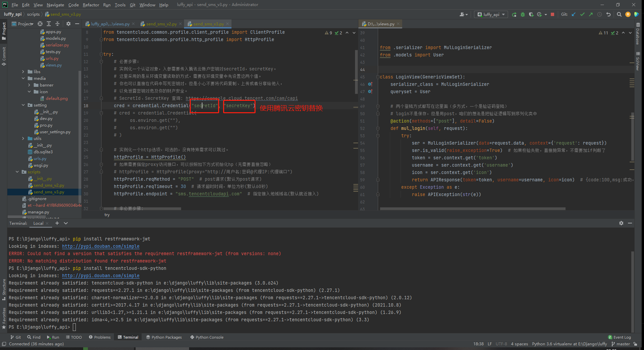Stop the running process with red square
Image resolution: width=644 pixels, height=350 pixels.
[x=552, y=14]
